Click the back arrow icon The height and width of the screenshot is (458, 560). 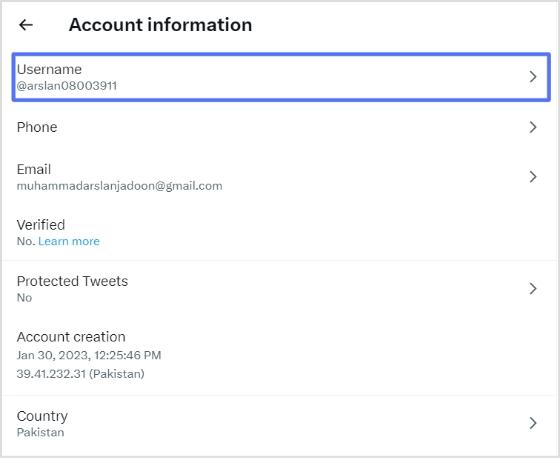[x=26, y=25]
